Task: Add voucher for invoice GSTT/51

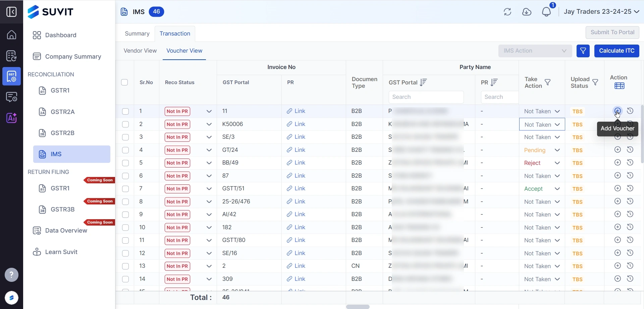Action: 618,188
